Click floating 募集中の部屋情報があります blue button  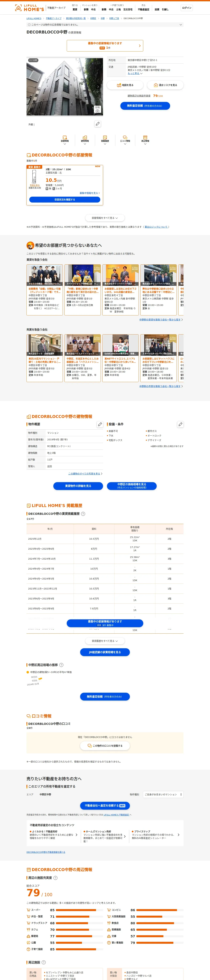(x=105, y=623)
